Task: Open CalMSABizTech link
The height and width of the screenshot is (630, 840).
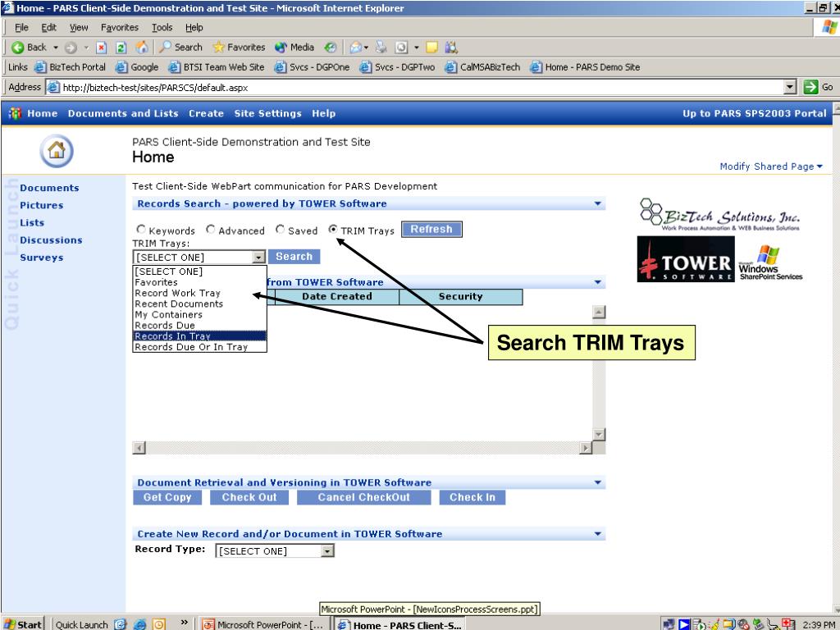Action: click(482, 67)
